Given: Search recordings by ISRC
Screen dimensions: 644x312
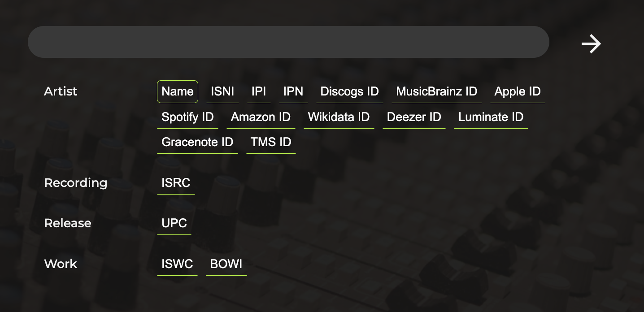Looking at the screenshot, I should [176, 183].
